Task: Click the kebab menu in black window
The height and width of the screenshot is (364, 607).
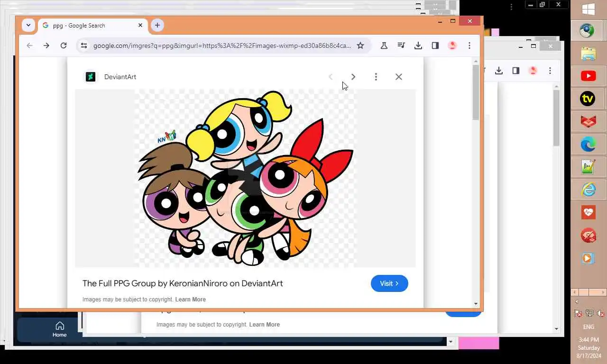Action: 511,7
